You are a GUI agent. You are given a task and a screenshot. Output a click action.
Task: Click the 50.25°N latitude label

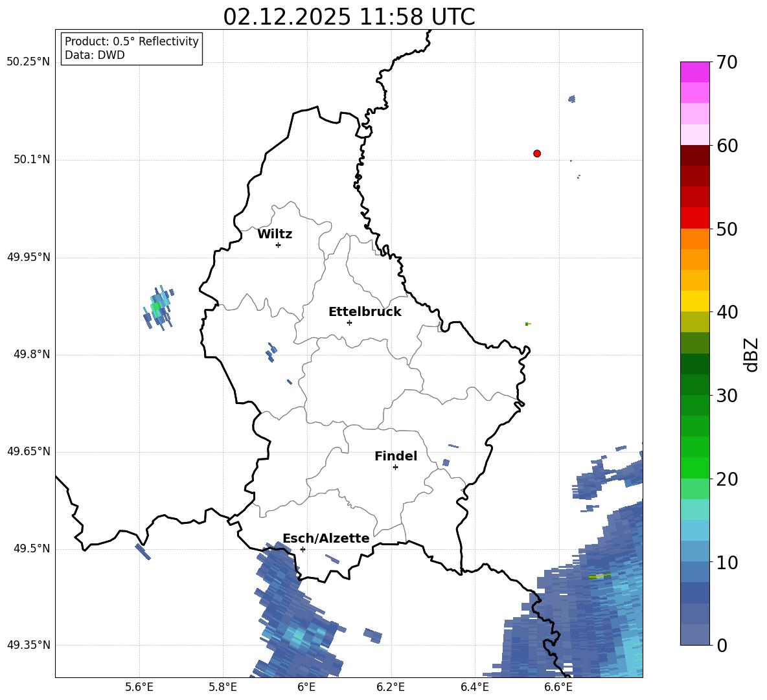(x=29, y=62)
